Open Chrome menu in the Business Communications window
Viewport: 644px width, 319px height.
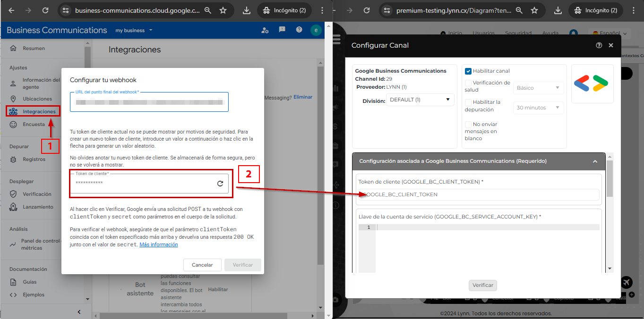tap(322, 10)
